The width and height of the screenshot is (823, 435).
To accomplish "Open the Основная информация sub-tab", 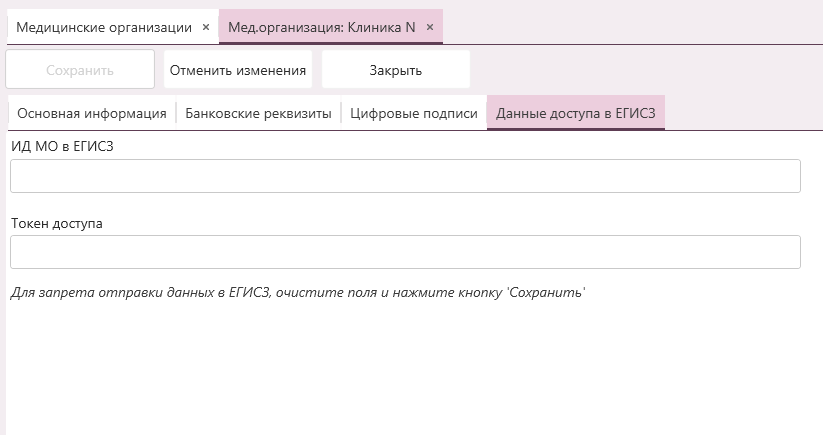I will coord(92,113).
